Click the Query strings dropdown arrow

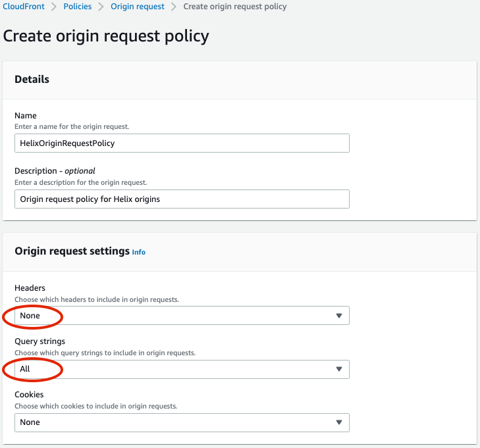click(x=339, y=369)
